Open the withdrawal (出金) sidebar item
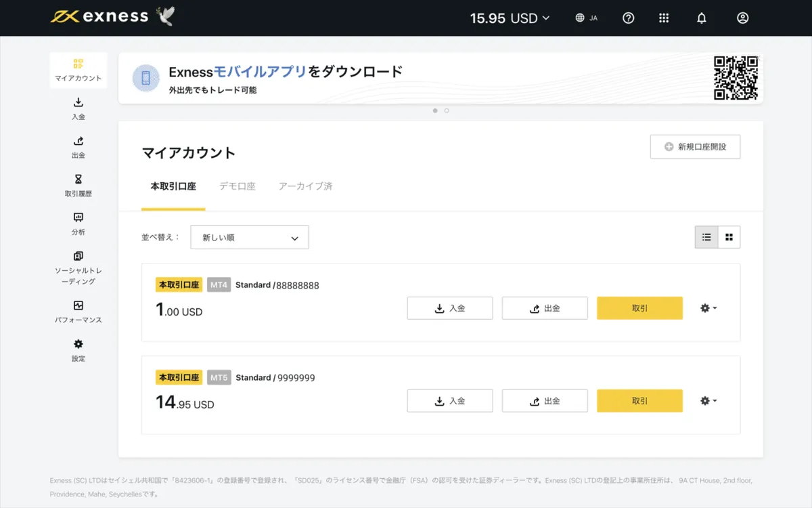This screenshot has width=812, height=508. 78,147
